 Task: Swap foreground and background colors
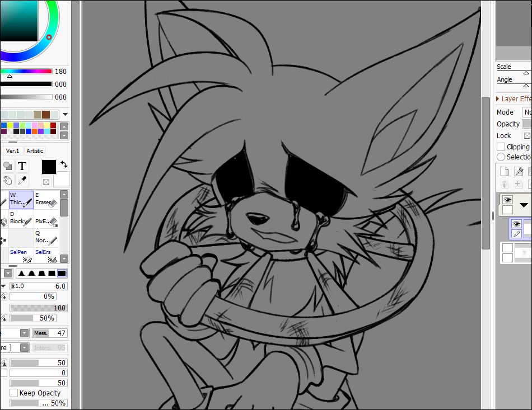point(64,164)
